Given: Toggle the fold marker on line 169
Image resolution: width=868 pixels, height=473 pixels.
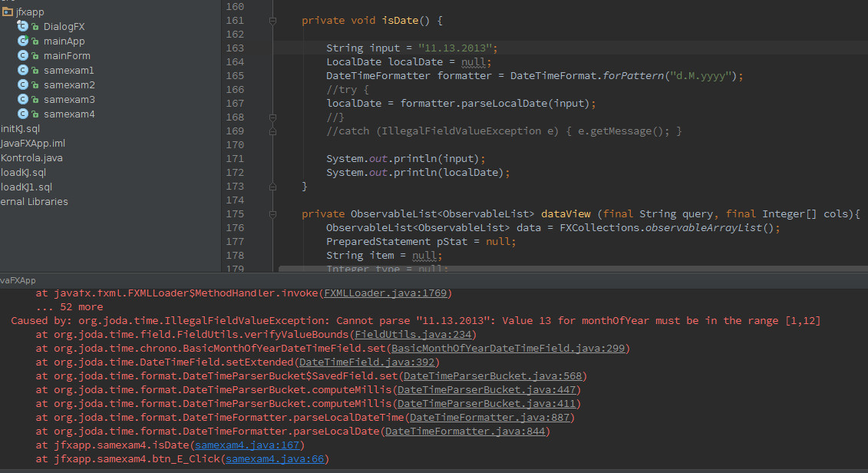Looking at the screenshot, I should [x=272, y=131].
